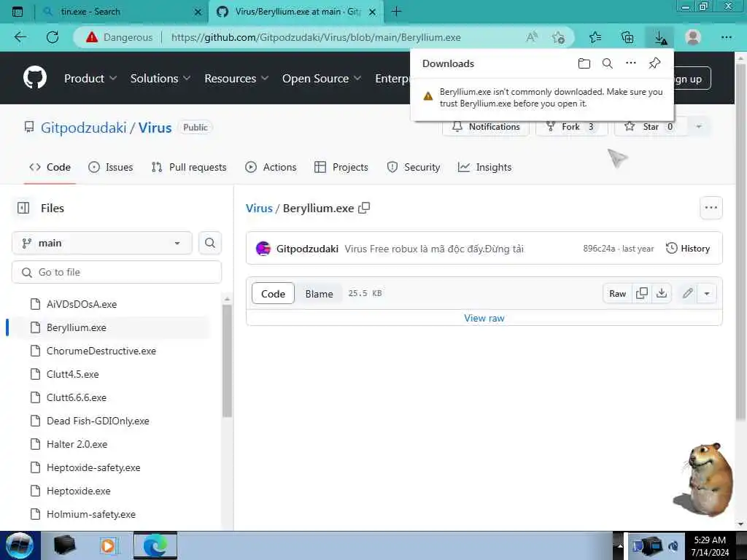
Task: Open the Star lists dropdown arrow
Action: pyautogui.click(x=699, y=127)
